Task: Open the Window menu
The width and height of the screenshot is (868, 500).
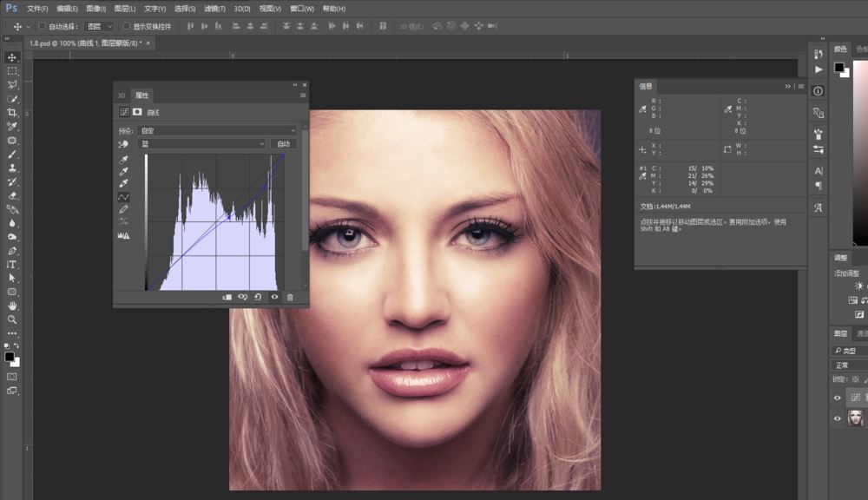Action: tap(302, 9)
